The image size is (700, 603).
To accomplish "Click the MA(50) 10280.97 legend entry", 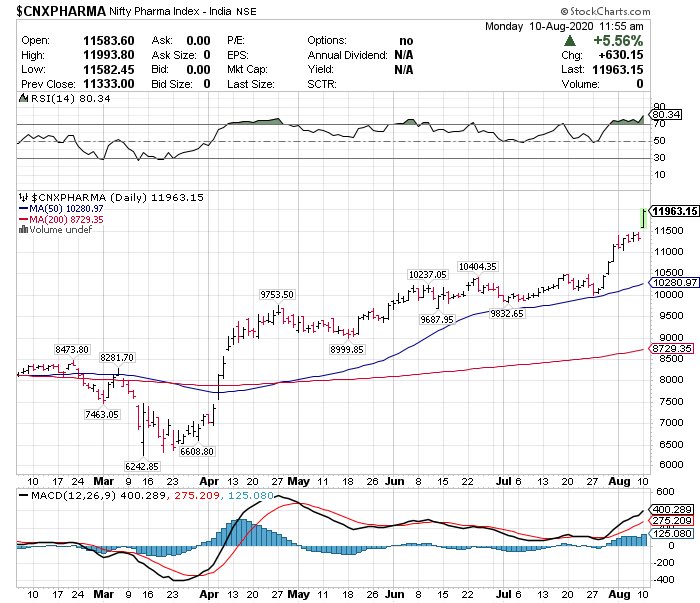I will click(61, 208).
